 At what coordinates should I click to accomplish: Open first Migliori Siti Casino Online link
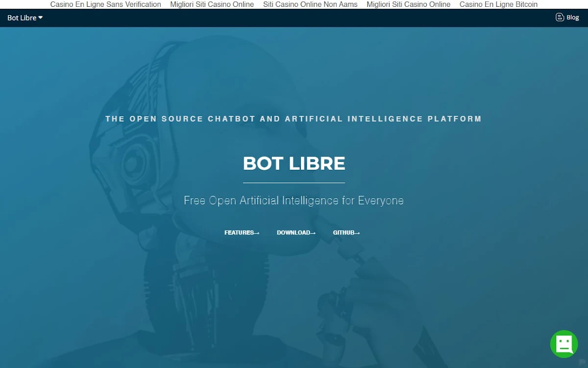coord(212,4)
